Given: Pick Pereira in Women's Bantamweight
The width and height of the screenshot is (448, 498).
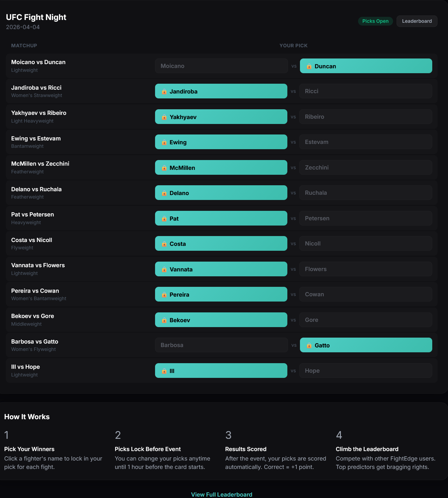Looking at the screenshot, I should [x=221, y=294].
